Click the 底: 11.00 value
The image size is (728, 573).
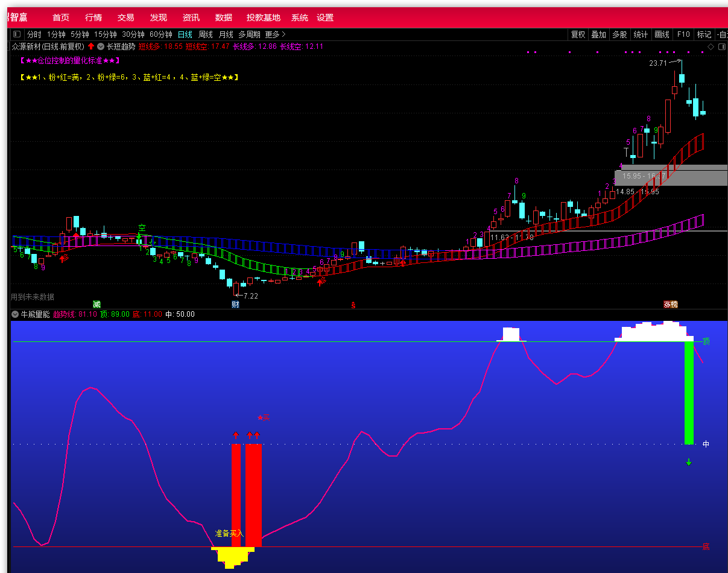pos(147,314)
